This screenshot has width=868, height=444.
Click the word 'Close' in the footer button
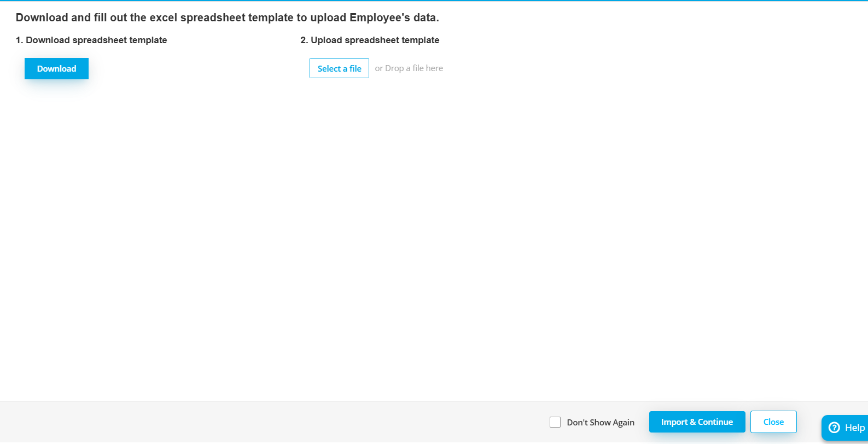(x=773, y=422)
